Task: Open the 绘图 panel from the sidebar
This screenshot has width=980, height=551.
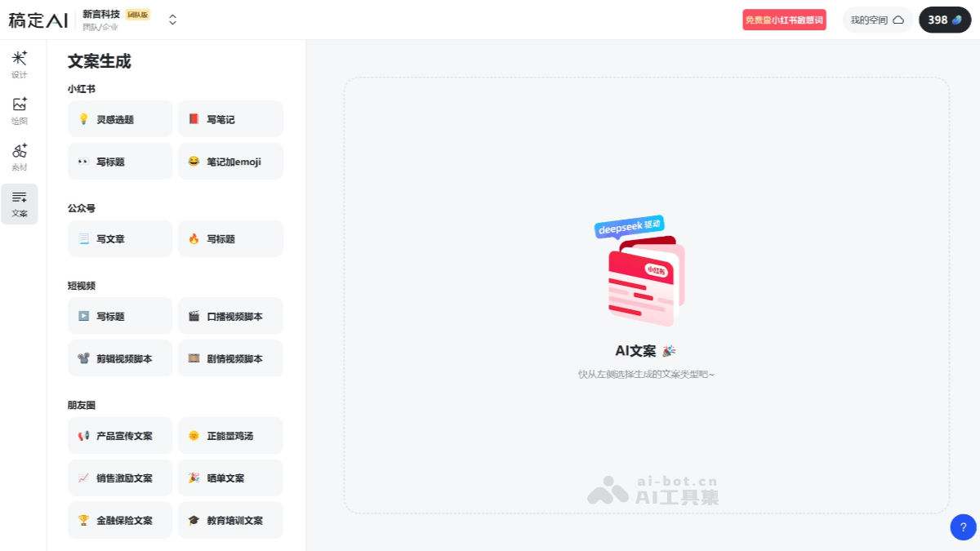Action: pyautogui.click(x=20, y=109)
